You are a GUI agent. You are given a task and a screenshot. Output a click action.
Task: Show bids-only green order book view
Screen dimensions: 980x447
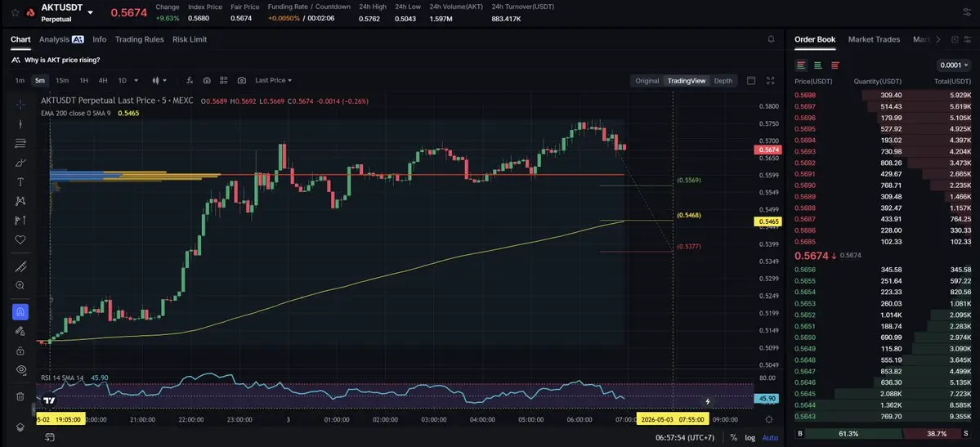click(x=817, y=65)
